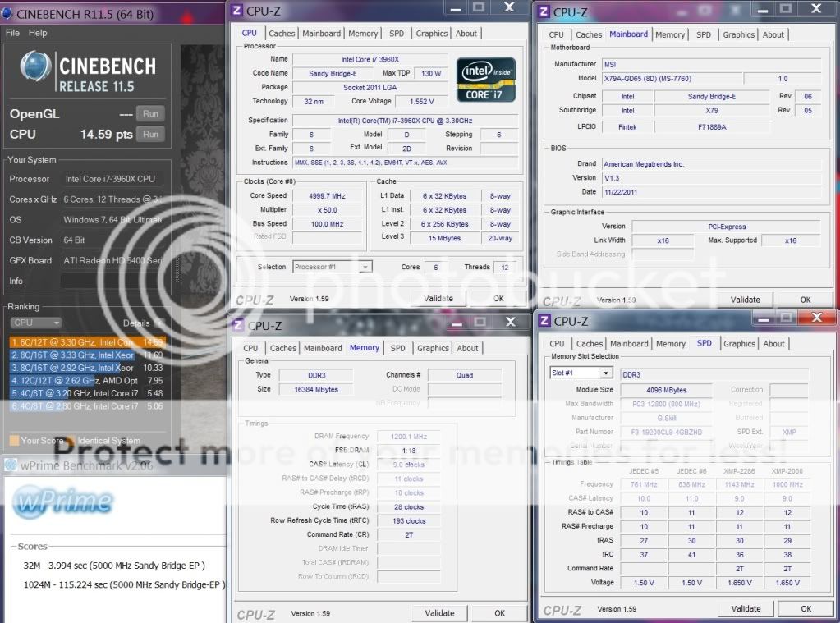Open the CPU ranking type dropdown

click(35, 323)
